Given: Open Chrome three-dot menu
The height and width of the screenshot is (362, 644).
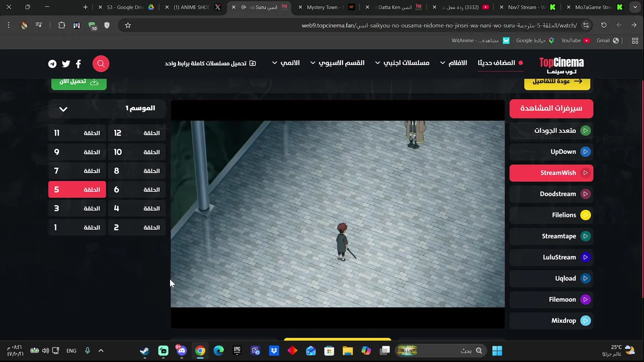Looking at the screenshot, I should coord(9,25).
